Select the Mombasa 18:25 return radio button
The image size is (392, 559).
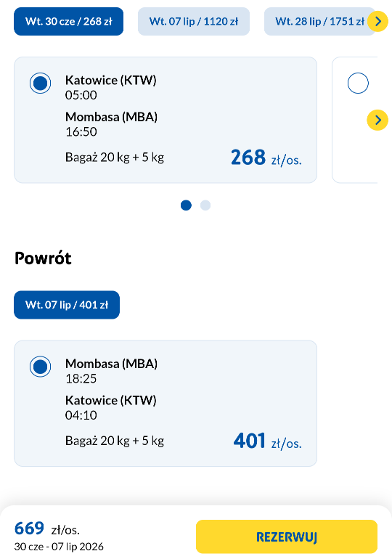(40, 367)
